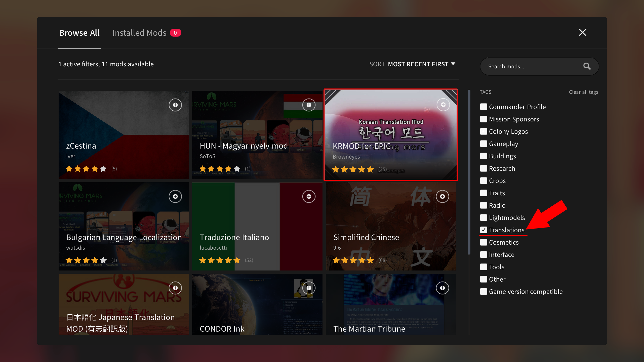The width and height of the screenshot is (644, 362).
Task: Open Bulgarian Language Localization card
Action: pos(124,226)
